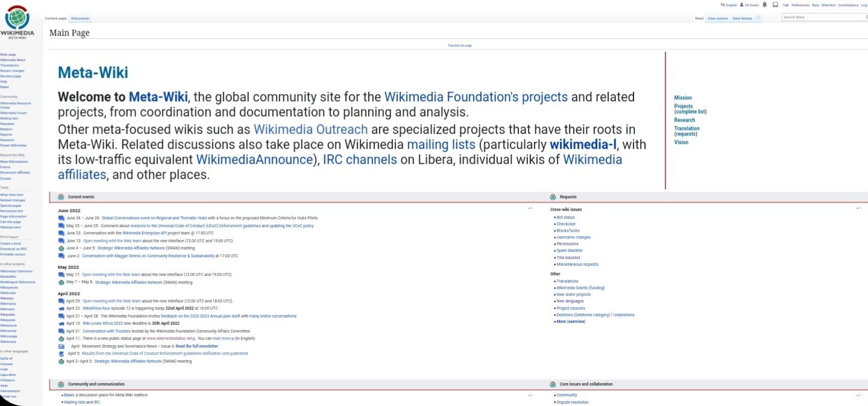Image resolution: width=868 pixels, height=406 pixels.
Task: Switch to the Discussion tab
Action: pyautogui.click(x=80, y=19)
